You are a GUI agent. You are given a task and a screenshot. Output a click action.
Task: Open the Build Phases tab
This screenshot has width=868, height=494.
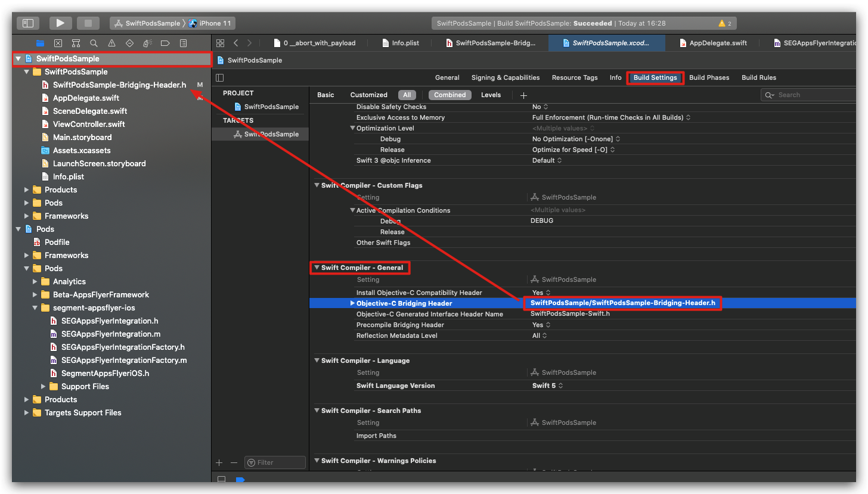coord(709,77)
